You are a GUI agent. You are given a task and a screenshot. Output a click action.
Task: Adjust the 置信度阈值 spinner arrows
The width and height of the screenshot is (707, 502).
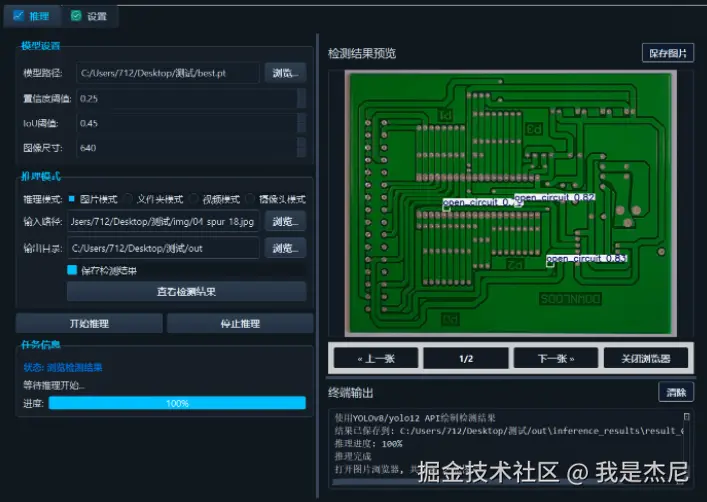tap(302, 98)
